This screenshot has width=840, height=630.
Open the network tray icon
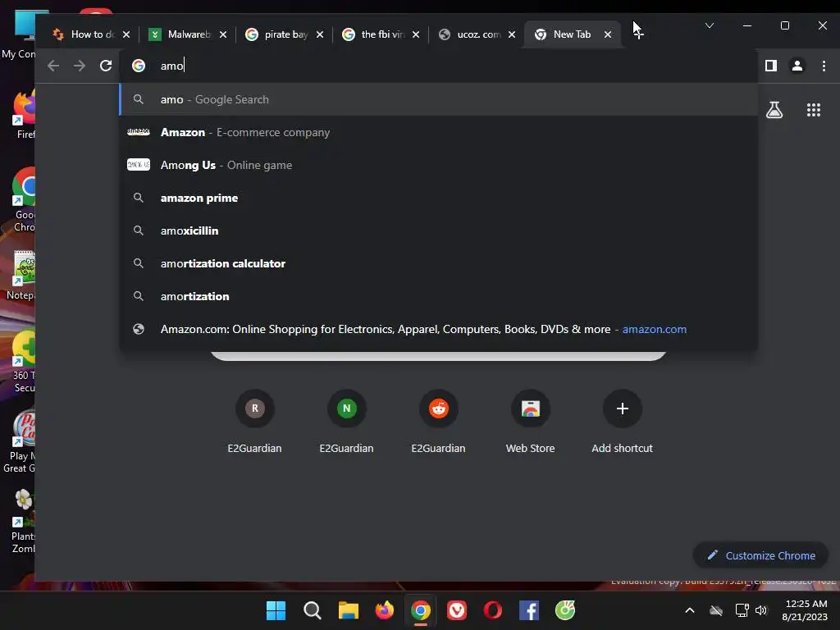pyautogui.click(x=742, y=610)
